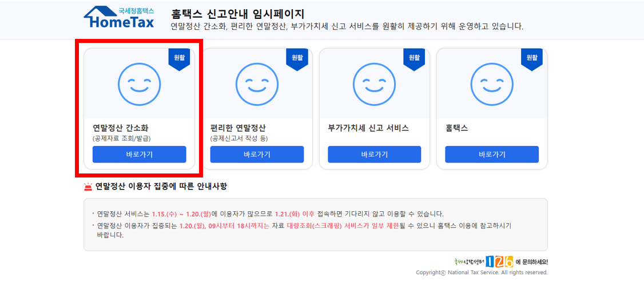644x300 pixels.
Task: Click the red siren icon beside 안내사항 heading
Action: tap(88, 187)
